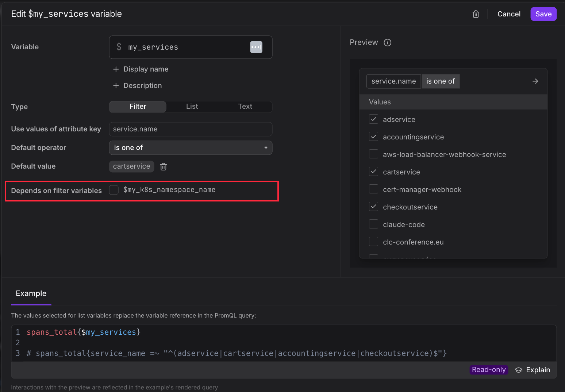
Task: Click the commented rendered query line 3
Action: coord(237,353)
